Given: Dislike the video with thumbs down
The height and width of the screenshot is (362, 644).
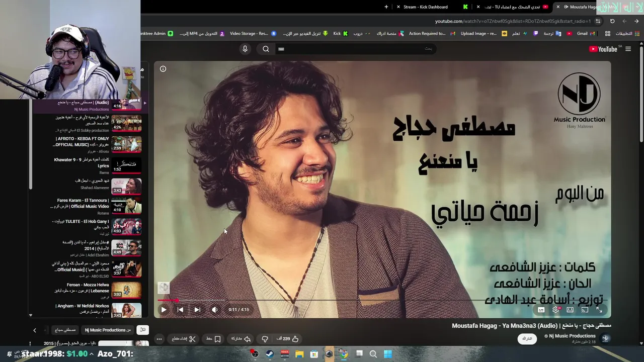Looking at the screenshot, I should click(265, 339).
